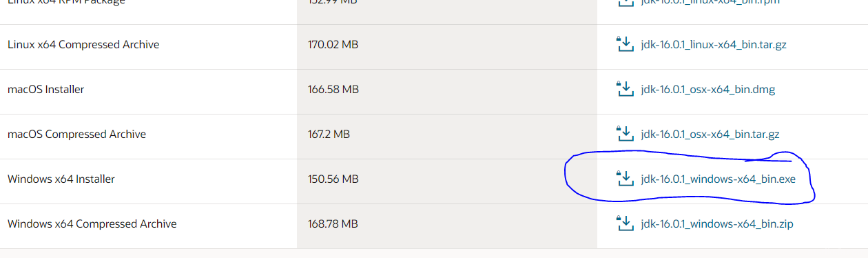Open the jdk-16.0.1_windows-x64_bin.zip link
The image size is (868, 258).
pyautogui.click(x=717, y=224)
